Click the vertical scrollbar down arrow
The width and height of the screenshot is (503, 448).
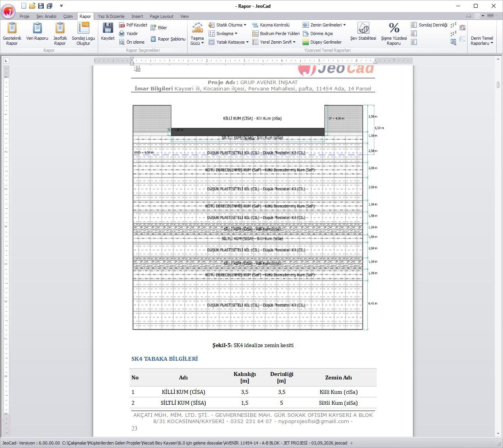click(x=498, y=434)
